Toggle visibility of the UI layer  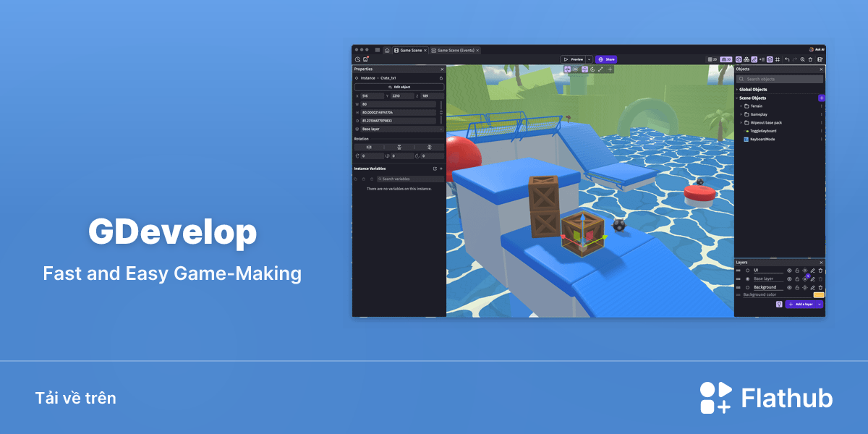pos(789,271)
